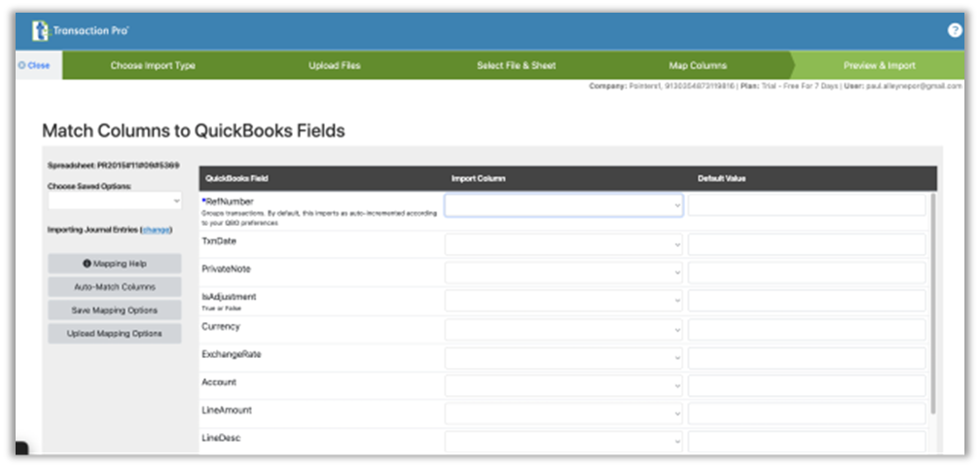Viewport: 980px width, 469px height.
Task: Click the LineAmount default value field
Action: click(x=807, y=414)
